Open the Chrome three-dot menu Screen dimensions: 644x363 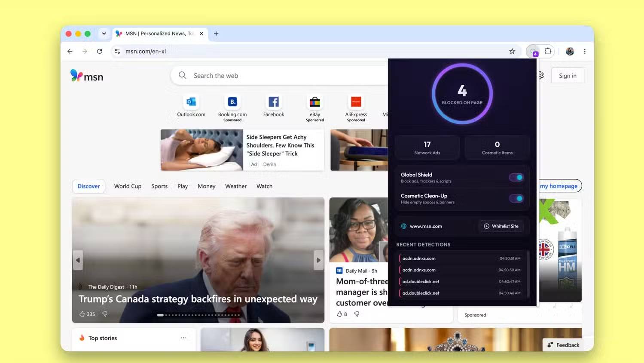pyautogui.click(x=585, y=51)
